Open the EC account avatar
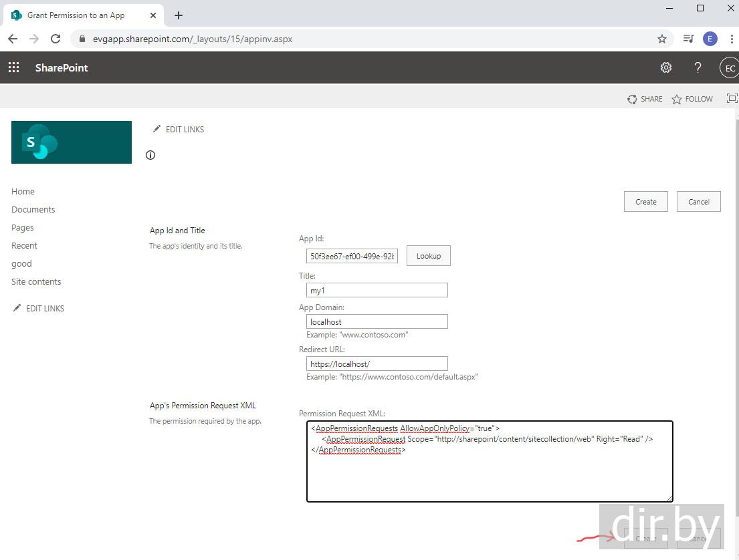The width and height of the screenshot is (739, 560). point(729,68)
